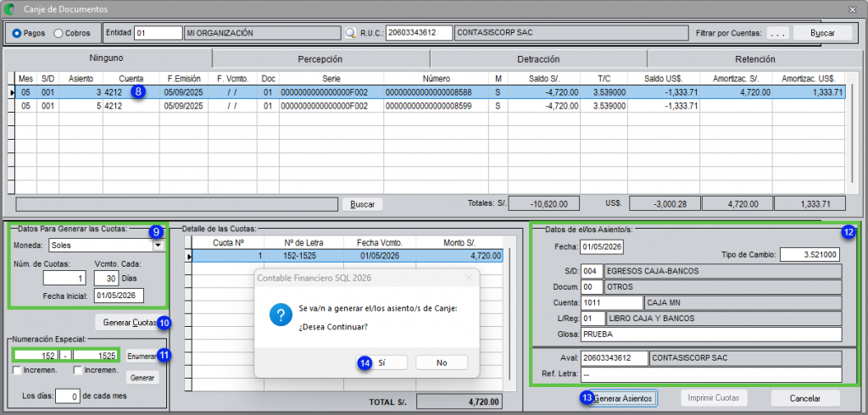Click the search text box below the grid
Screen dimensions: 868x415
click(176, 204)
